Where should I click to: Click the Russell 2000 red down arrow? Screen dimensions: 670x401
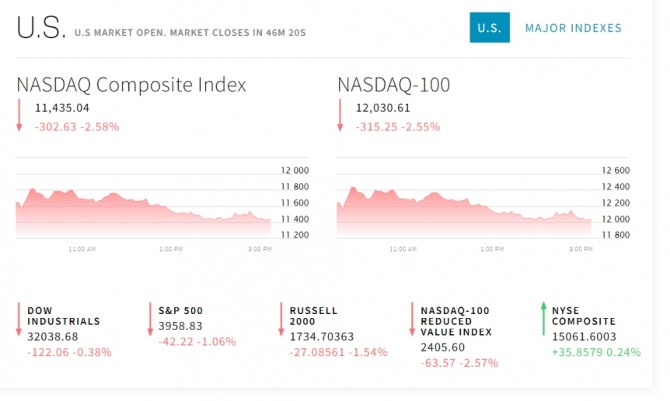281,320
